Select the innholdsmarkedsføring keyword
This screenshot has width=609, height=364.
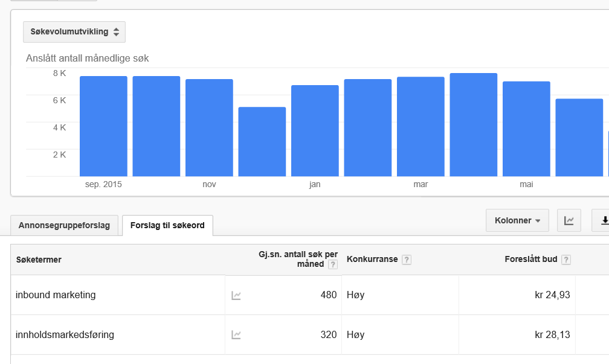(65, 334)
